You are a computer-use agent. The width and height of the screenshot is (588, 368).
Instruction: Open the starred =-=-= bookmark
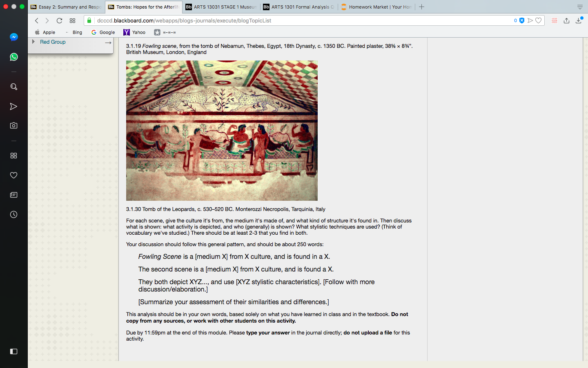click(165, 32)
